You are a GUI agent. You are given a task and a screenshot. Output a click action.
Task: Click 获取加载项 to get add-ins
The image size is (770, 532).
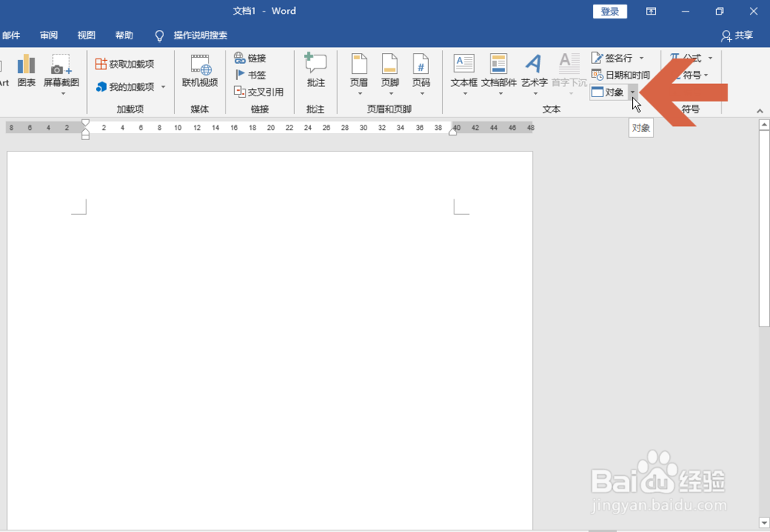tap(125, 64)
